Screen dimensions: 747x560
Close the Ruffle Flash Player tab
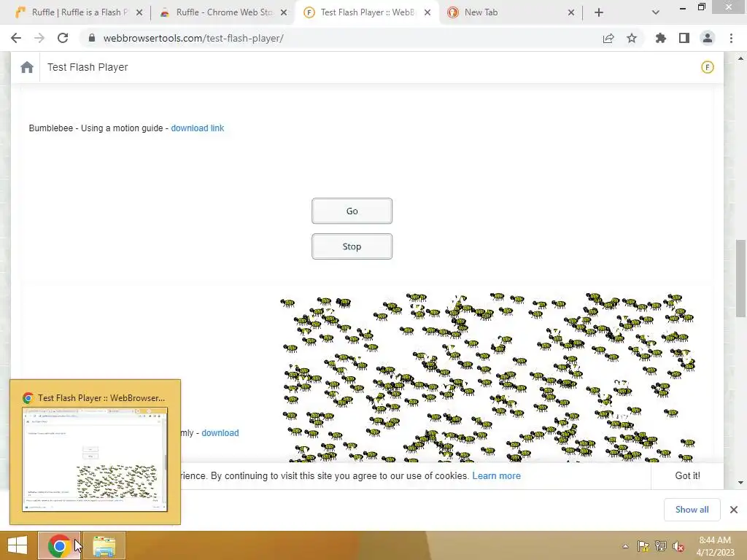[x=139, y=12]
